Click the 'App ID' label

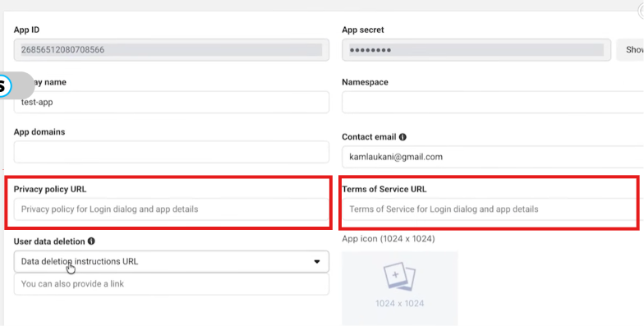pyautogui.click(x=26, y=30)
